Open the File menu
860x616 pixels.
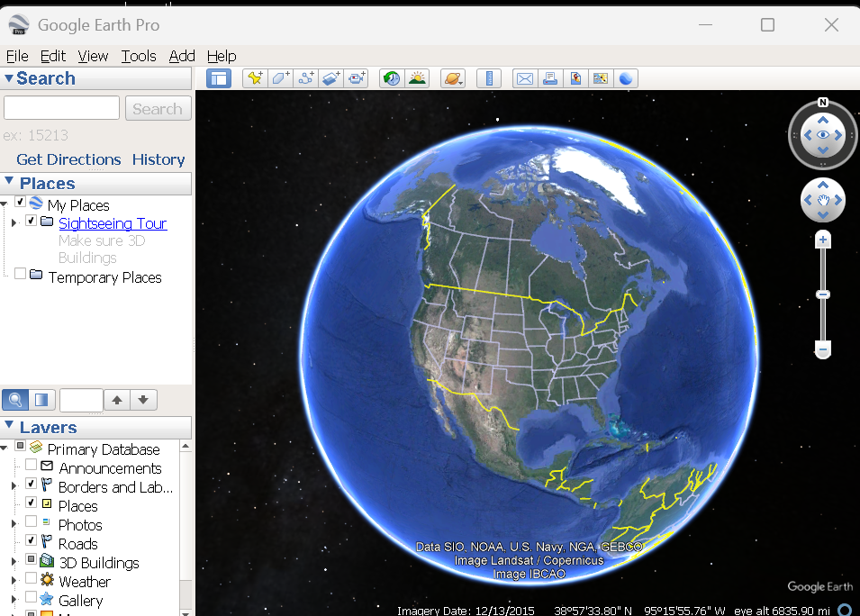click(17, 56)
